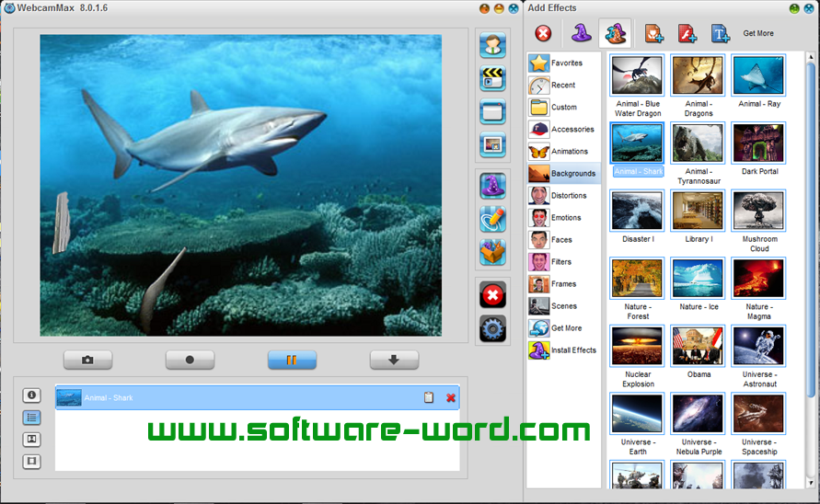Open the effects box icon
The width and height of the screenshot is (820, 504).
tap(492, 252)
